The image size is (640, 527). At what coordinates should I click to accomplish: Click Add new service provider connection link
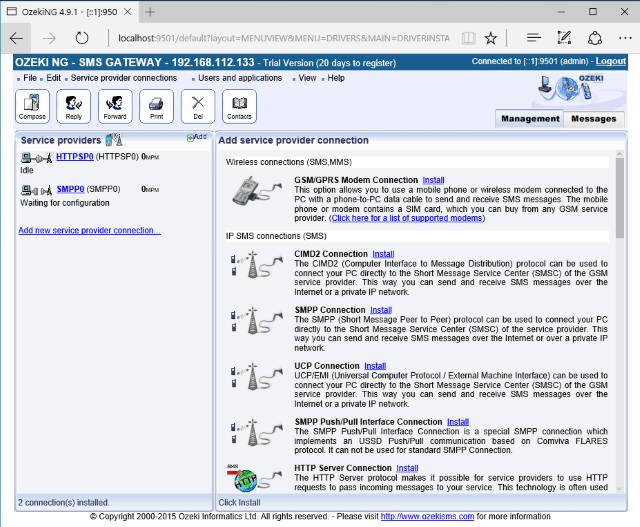point(89,230)
